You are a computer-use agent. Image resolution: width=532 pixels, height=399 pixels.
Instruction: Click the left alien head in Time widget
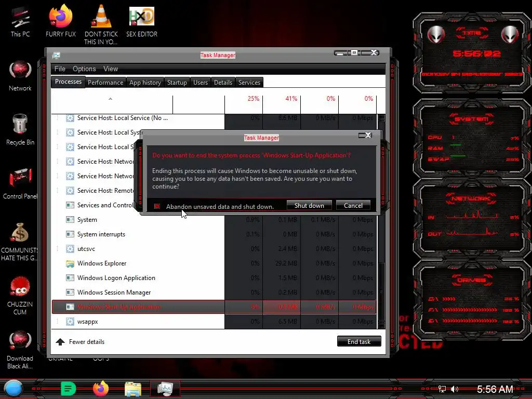(436, 34)
